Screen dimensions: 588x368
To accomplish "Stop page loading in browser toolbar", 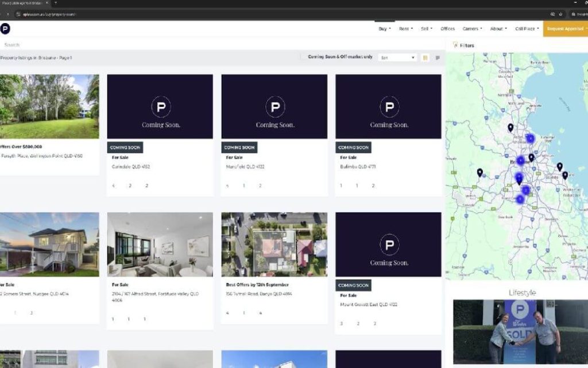I will pyautogui.click(x=7, y=14).
